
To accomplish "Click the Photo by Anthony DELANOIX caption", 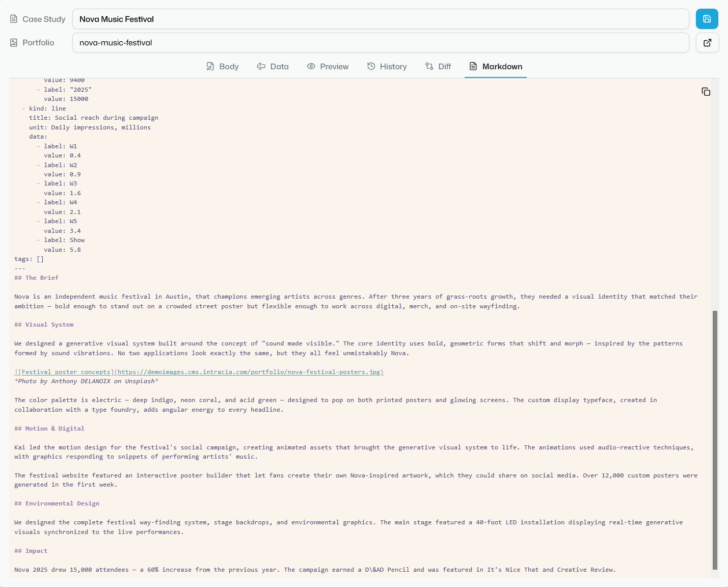I will click(x=87, y=381).
